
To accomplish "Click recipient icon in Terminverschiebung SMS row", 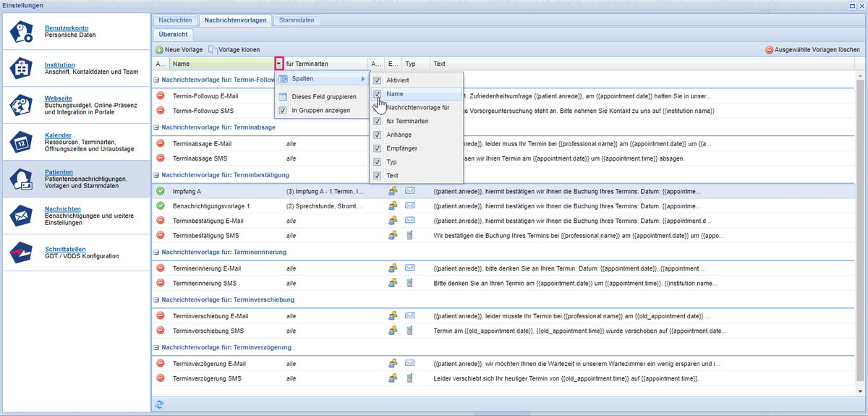I will (393, 331).
